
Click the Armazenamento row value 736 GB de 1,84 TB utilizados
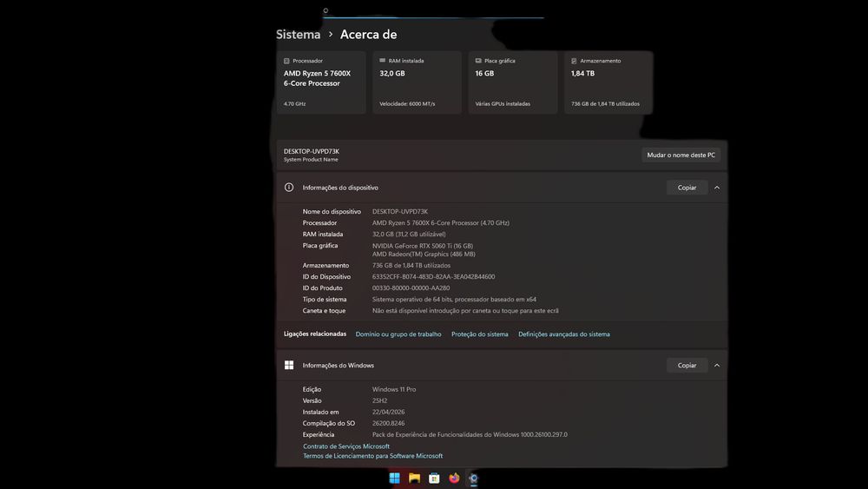coord(411,265)
